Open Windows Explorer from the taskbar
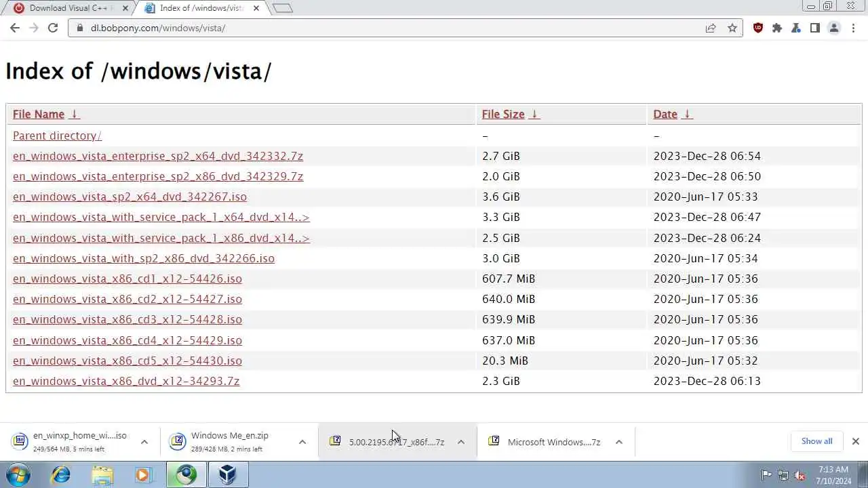 [102, 474]
